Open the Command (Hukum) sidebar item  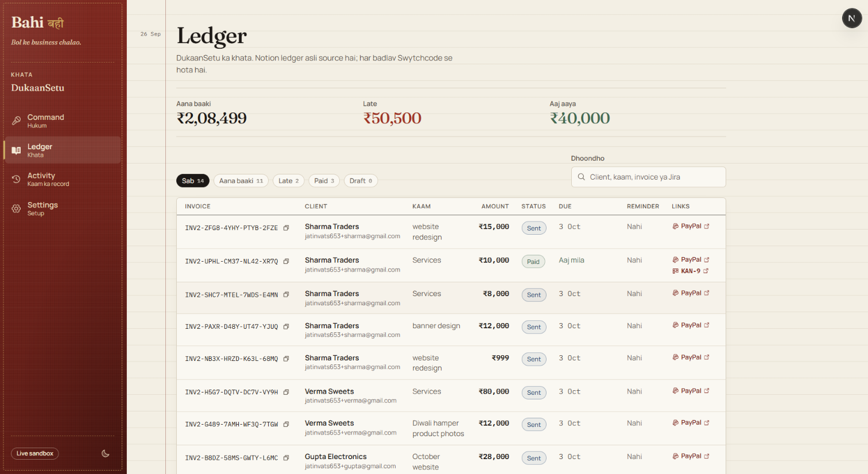pos(63,121)
